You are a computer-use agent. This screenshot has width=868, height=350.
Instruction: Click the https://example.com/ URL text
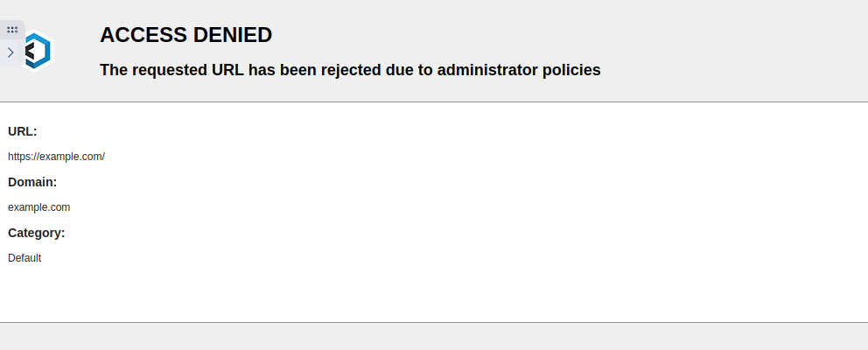[x=56, y=157]
